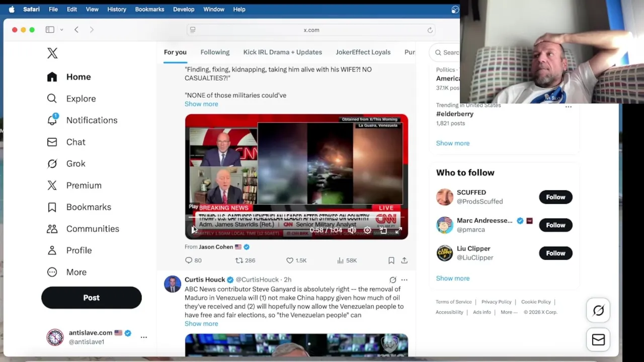The height and width of the screenshot is (362, 644).
Task: Open Explore search page
Action: 71,99
